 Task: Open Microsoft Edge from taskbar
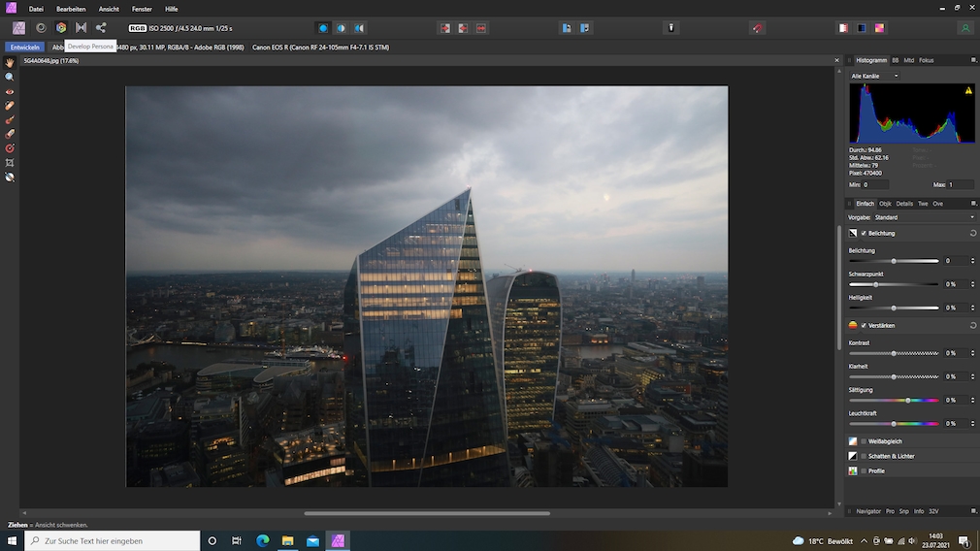tap(263, 540)
